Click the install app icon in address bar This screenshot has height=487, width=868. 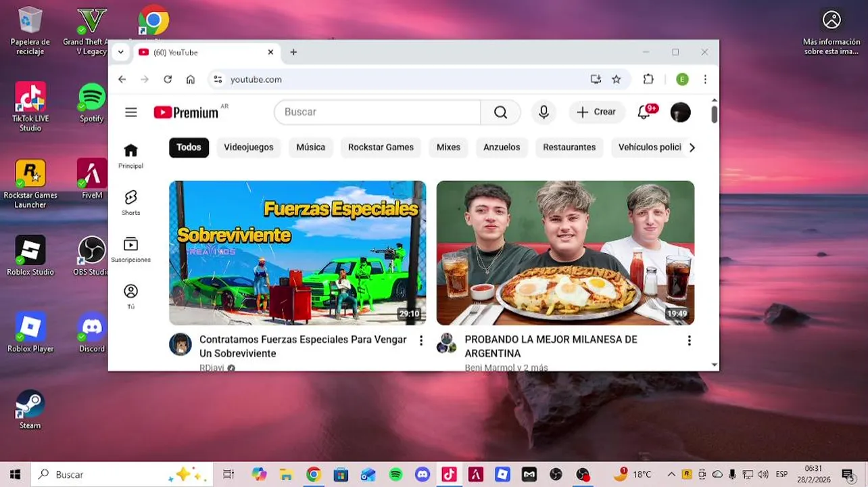(x=596, y=79)
